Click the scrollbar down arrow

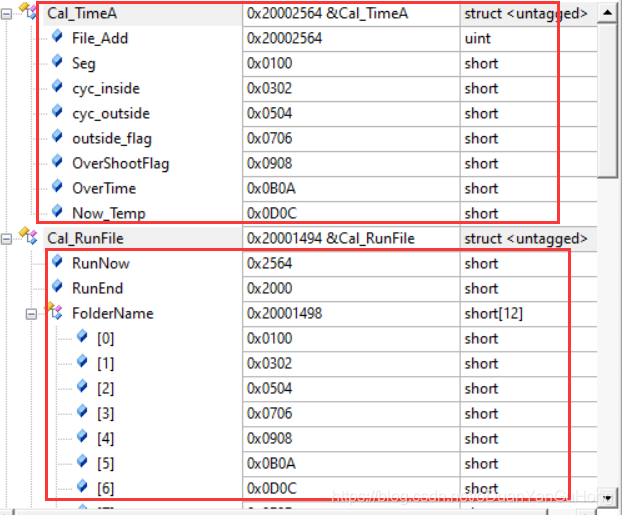pos(607,498)
